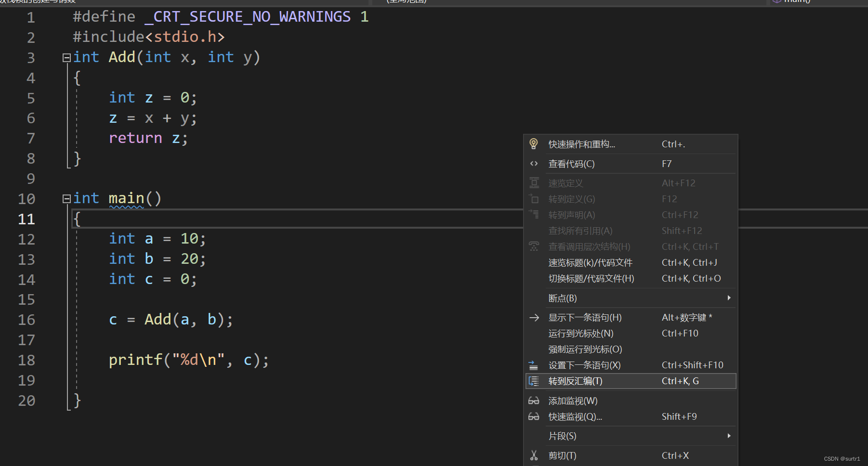Click disabled 转到声明(A) entry

[x=631, y=215]
